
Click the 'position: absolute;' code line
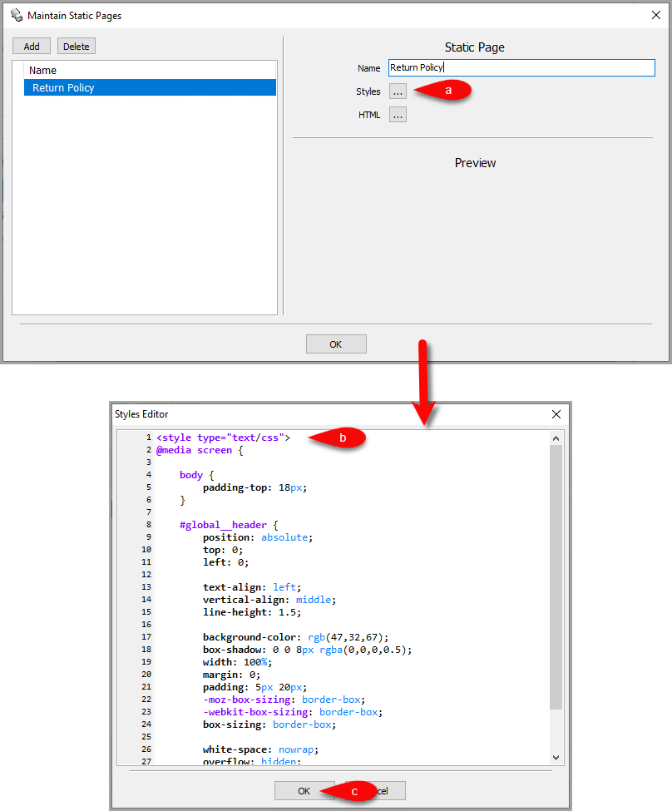click(258, 537)
